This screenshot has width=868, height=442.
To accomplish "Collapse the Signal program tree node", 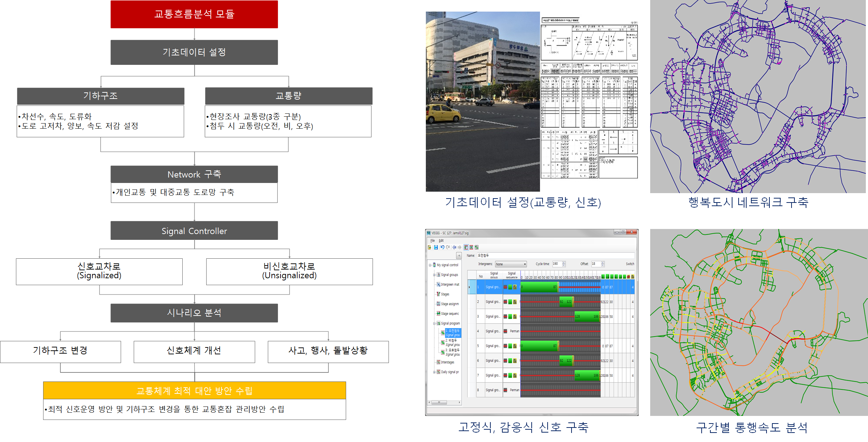I will [x=434, y=324].
